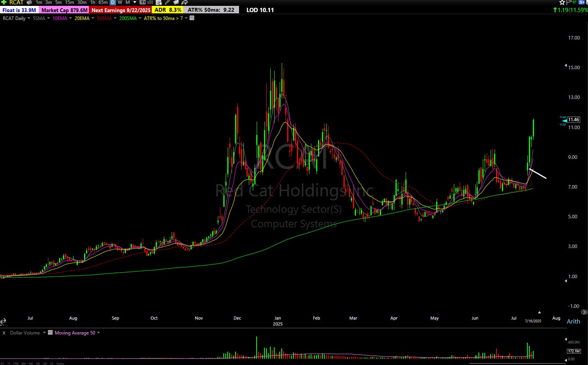The image size is (588, 365).
Task: Open the timeframe dropdown arrow after M
Action: (x=135, y=2)
